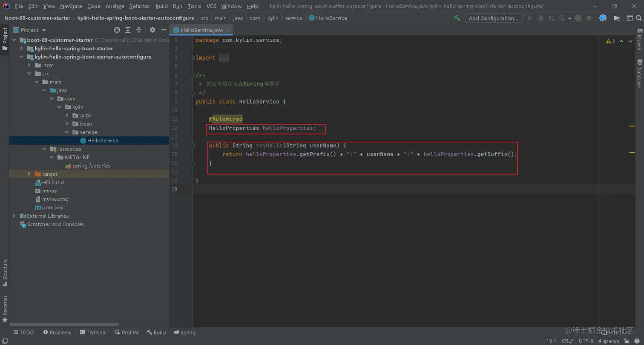Open the blue help assistant icon

[x=603, y=18]
